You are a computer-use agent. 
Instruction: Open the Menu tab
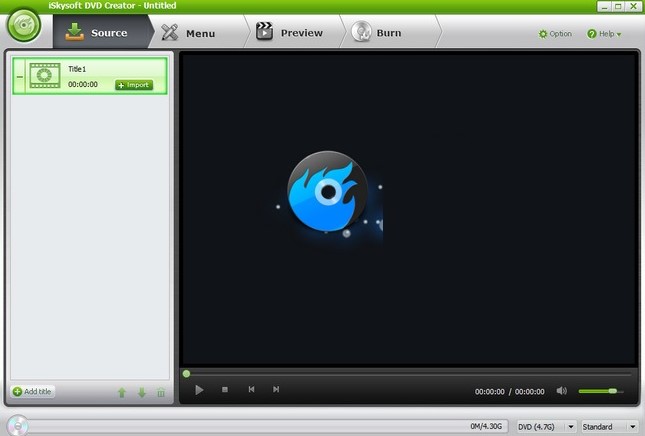(x=195, y=32)
